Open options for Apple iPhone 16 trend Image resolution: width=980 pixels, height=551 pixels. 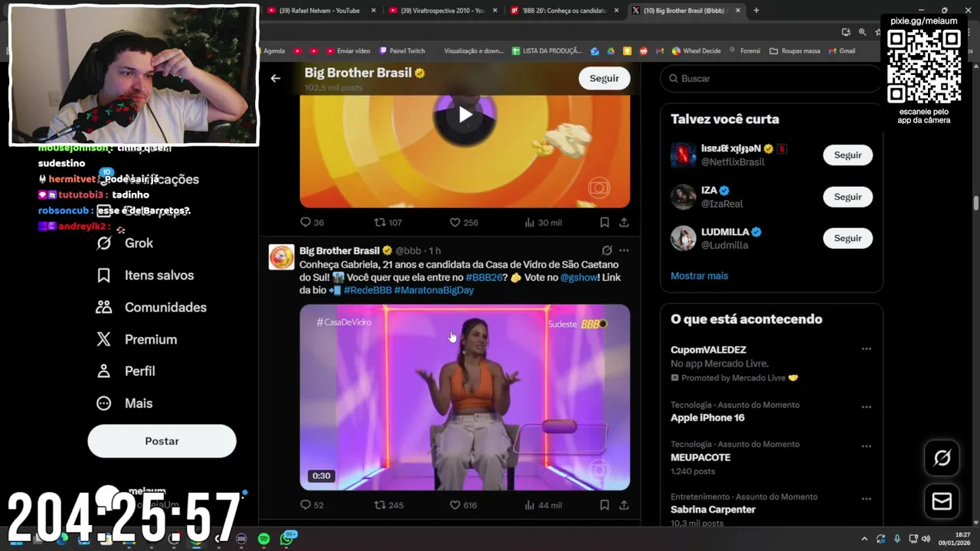(866, 407)
